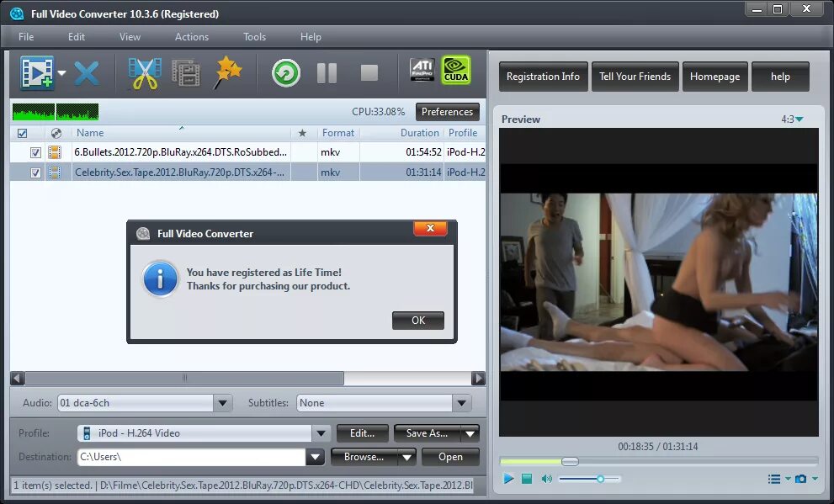The image size is (834, 504).
Task: Click the Open destination button
Action: (x=450, y=457)
